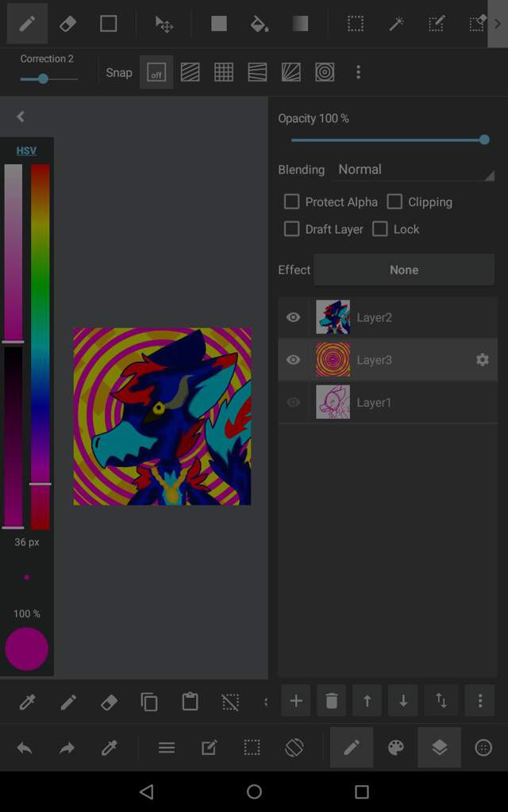Redo the last action

click(x=67, y=748)
